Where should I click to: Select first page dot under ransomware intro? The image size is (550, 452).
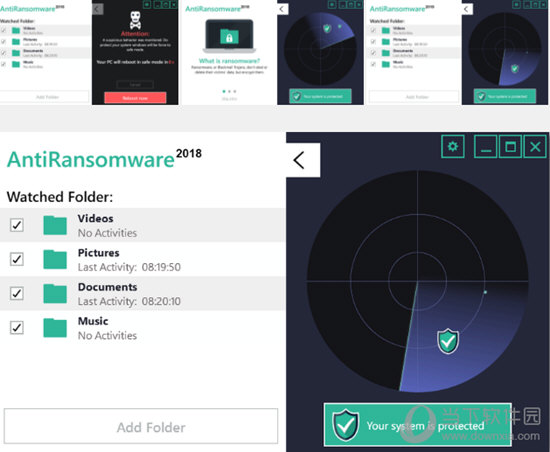coord(224,91)
